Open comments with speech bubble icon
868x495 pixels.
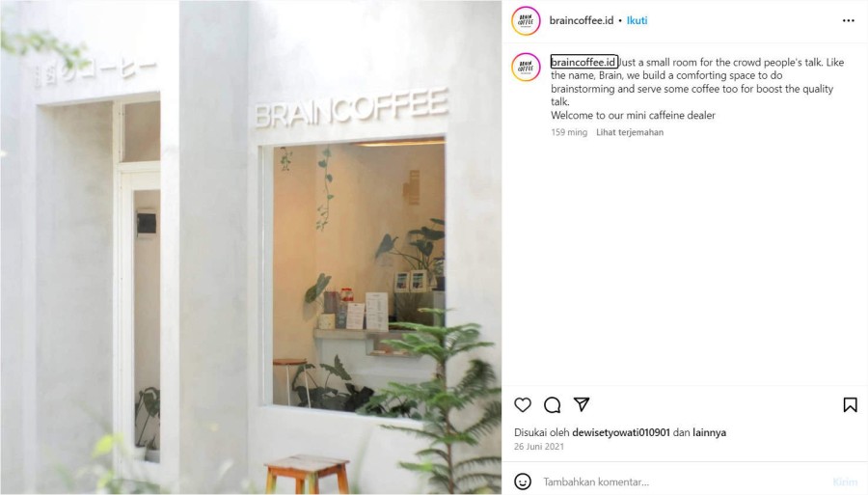coord(552,404)
